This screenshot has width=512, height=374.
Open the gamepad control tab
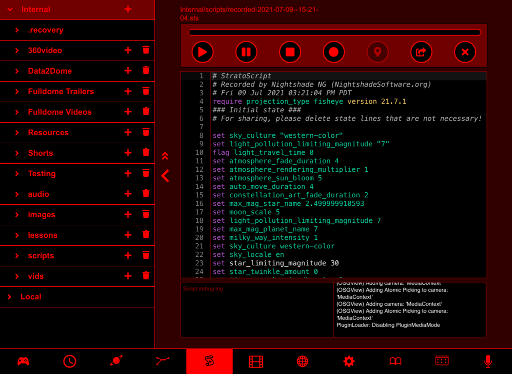(x=23, y=361)
